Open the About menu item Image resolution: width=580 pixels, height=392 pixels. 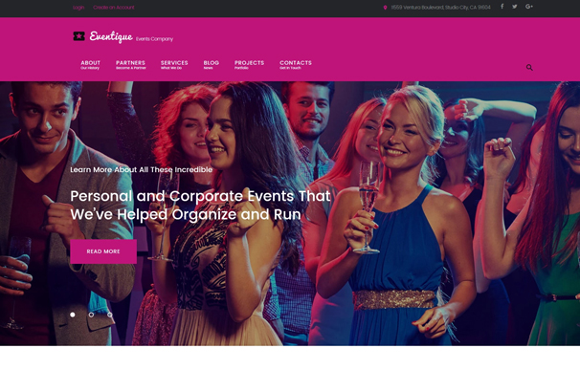(91, 65)
